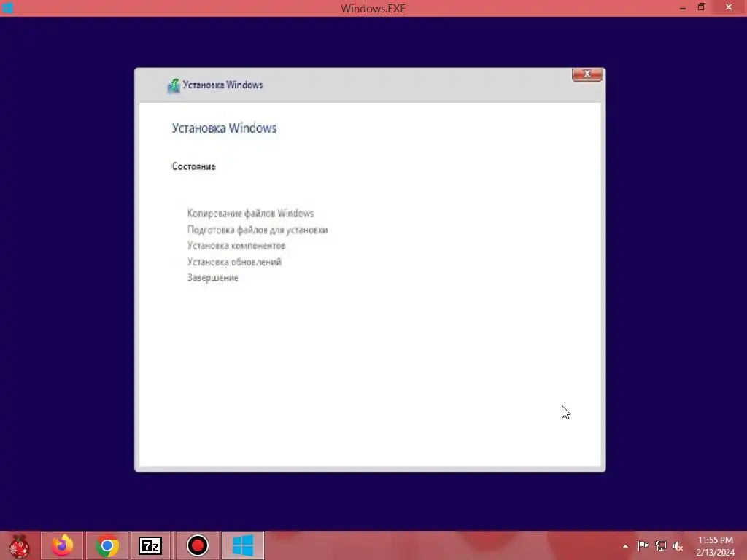Open the Start orb with ornament icon
This screenshot has width=747, height=560.
pos(19,545)
